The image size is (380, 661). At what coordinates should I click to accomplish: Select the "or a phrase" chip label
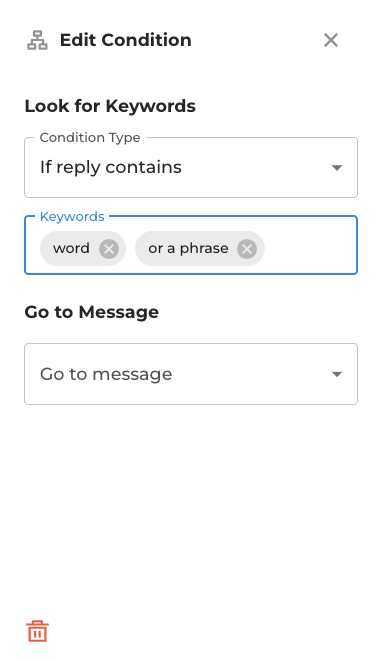[x=188, y=248]
